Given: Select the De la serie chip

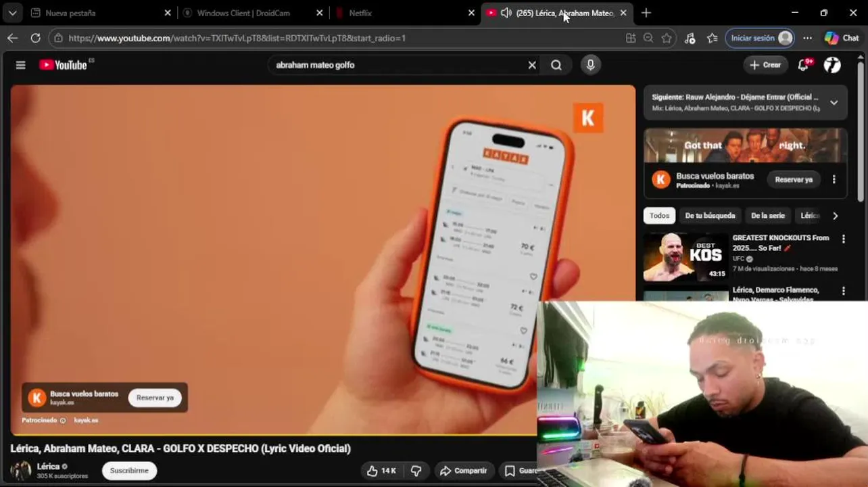Looking at the screenshot, I should (x=768, y=216).
